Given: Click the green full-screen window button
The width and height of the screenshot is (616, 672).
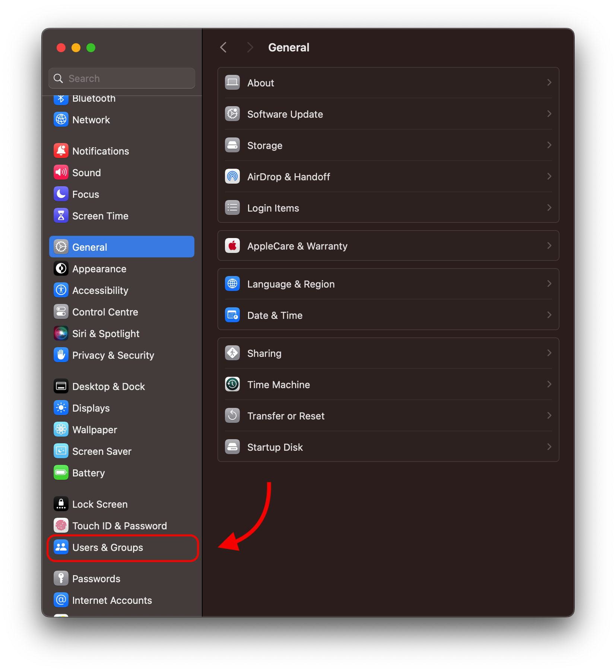Looking at the screenshot, I should click(x=91, y=48).
